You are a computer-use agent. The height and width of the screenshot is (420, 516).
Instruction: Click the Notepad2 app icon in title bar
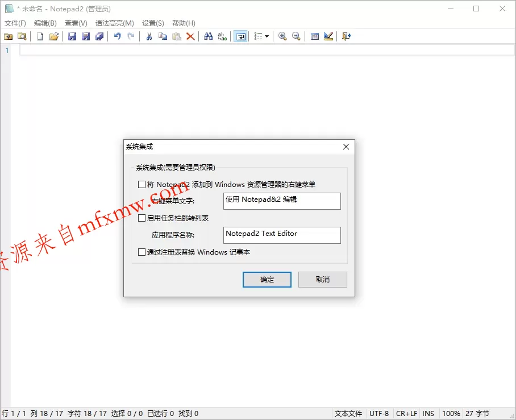click(x=9, y=9)
